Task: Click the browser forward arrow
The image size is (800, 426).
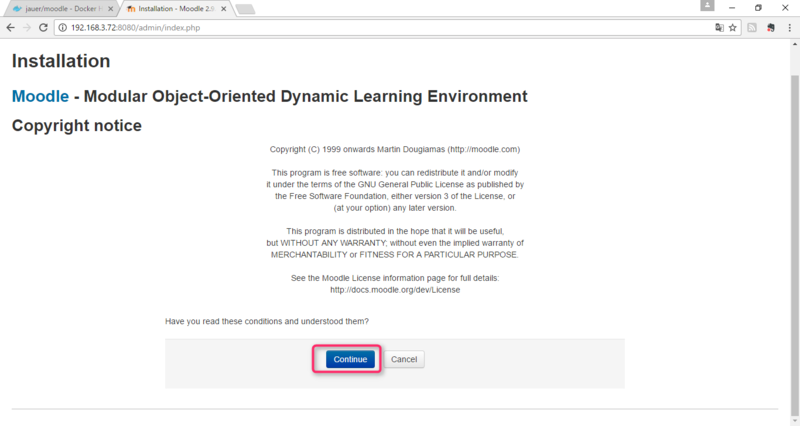Action: (x=27, y=28)
